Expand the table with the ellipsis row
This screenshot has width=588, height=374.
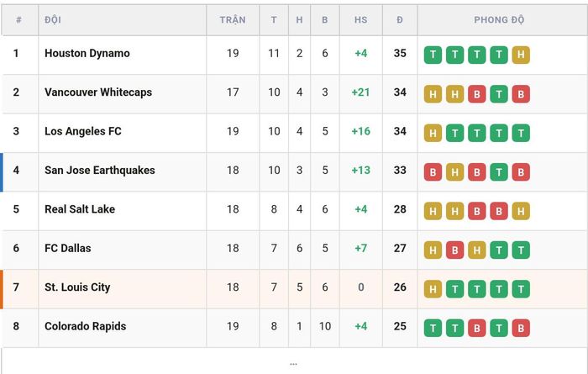(294, 364)
